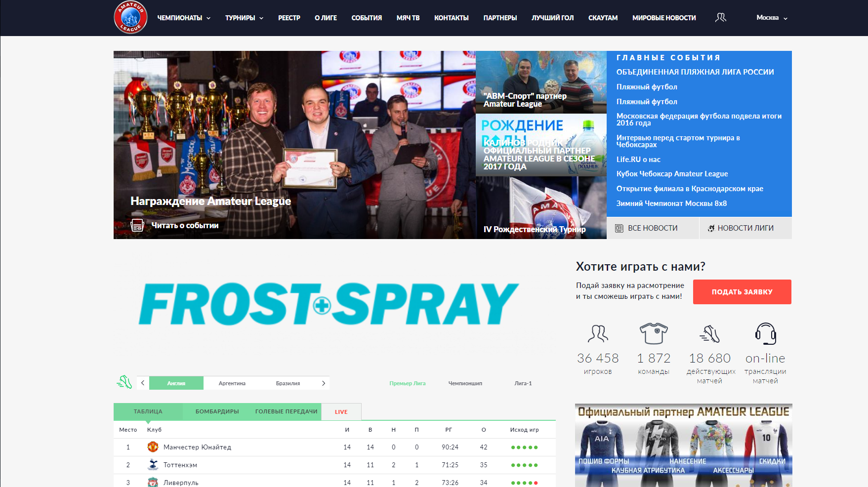The height and width of the screenshot is (487, 868).
Task: Open Открытие филиала в Краснодарском крае
Action: (690, 189)
